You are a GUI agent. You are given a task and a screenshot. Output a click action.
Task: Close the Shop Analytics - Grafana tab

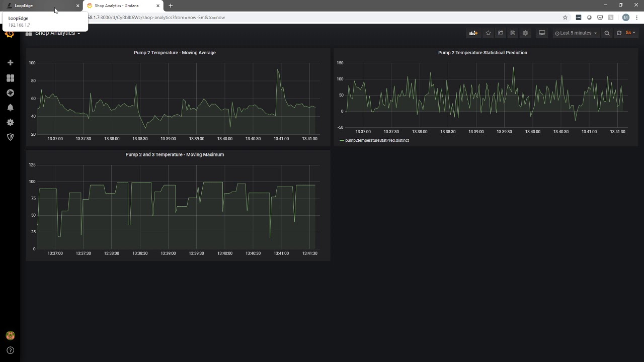point(158,6)
